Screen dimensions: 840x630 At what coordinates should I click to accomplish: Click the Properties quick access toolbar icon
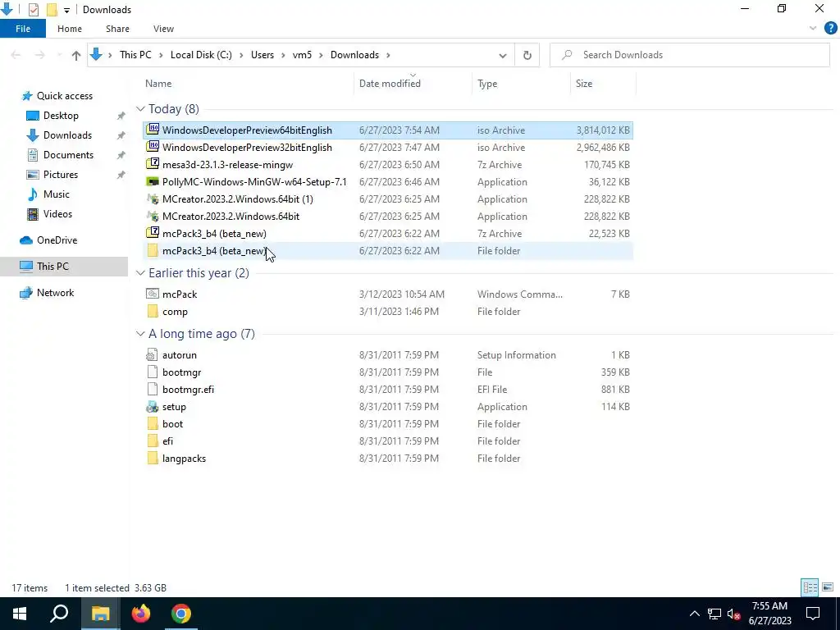pos(33,10)
